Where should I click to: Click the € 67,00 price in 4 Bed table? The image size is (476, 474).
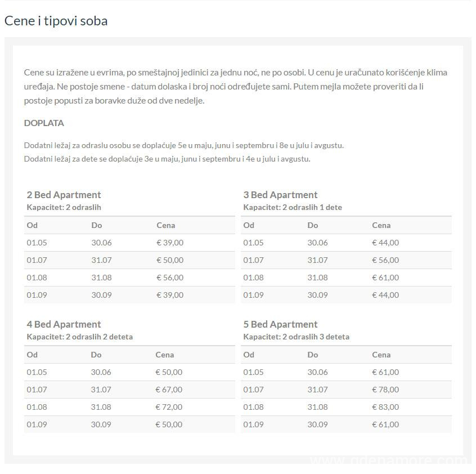click(x=169, y=390)
